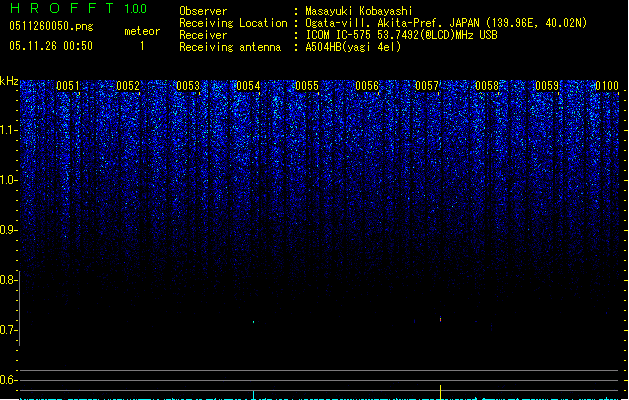Click the 0.8 kHz axis tick label
The image size is (629, 400).
[8, 280]
